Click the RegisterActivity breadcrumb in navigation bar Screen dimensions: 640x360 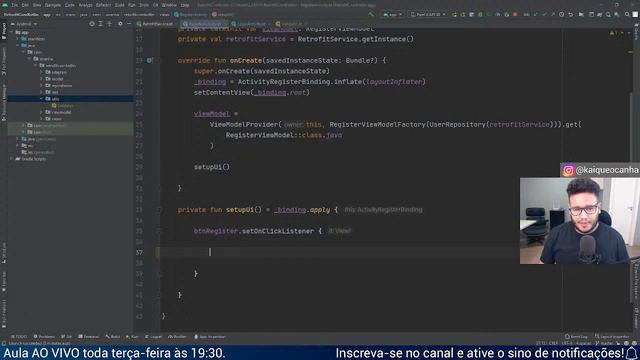(x=191, y=14)
